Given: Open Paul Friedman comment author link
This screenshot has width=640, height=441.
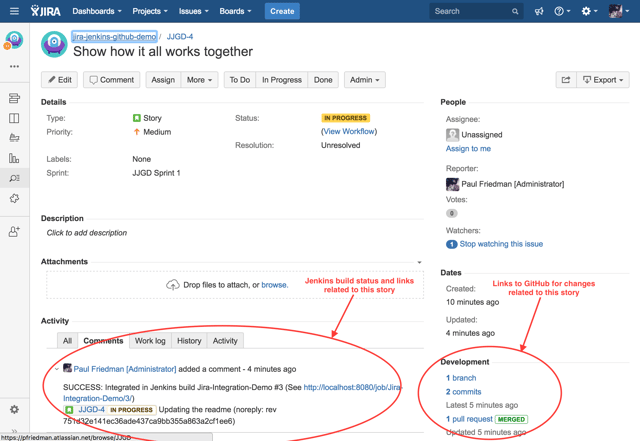Looking at the screenshot, I should pyautogui.click(x=125, y=369).
